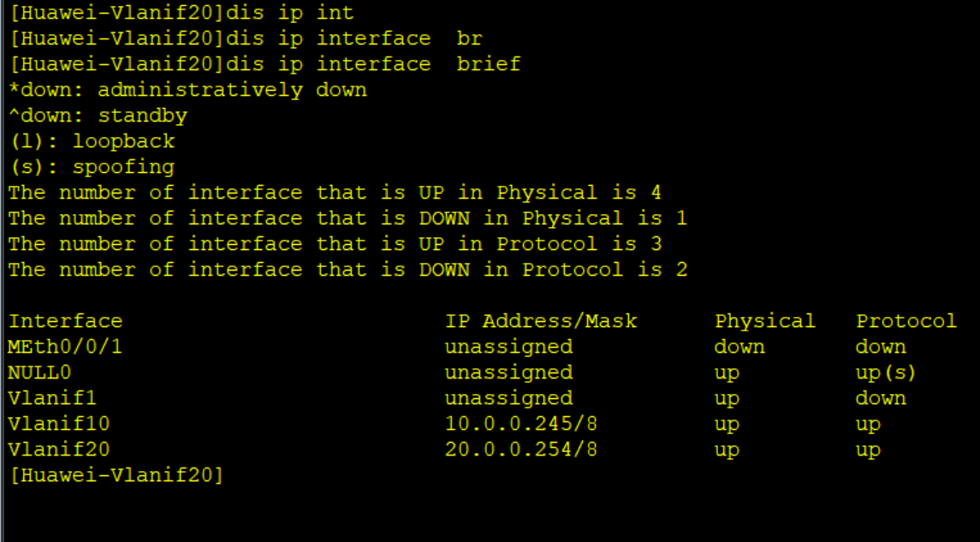Click the Vlanif20 interface name in table

59,450
